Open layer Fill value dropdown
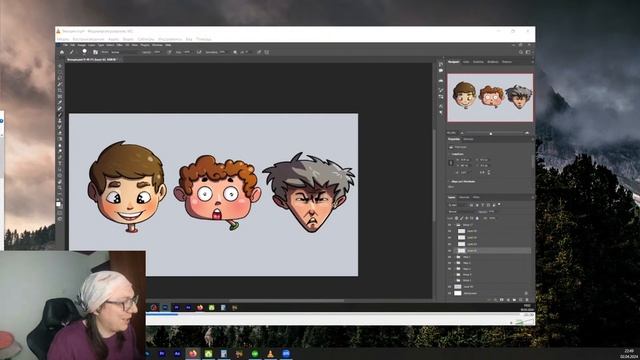This screenshot has width=640, height=360. pyautogui.click(x=492, y=218)
